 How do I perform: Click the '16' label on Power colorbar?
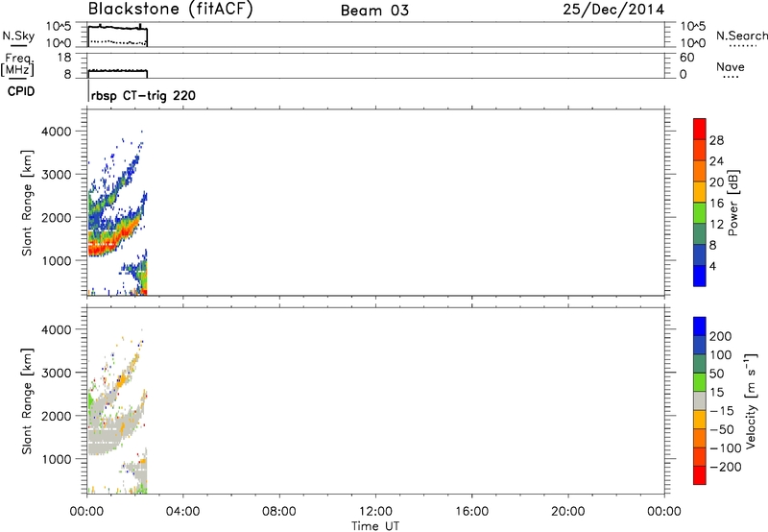pos(716,204)
